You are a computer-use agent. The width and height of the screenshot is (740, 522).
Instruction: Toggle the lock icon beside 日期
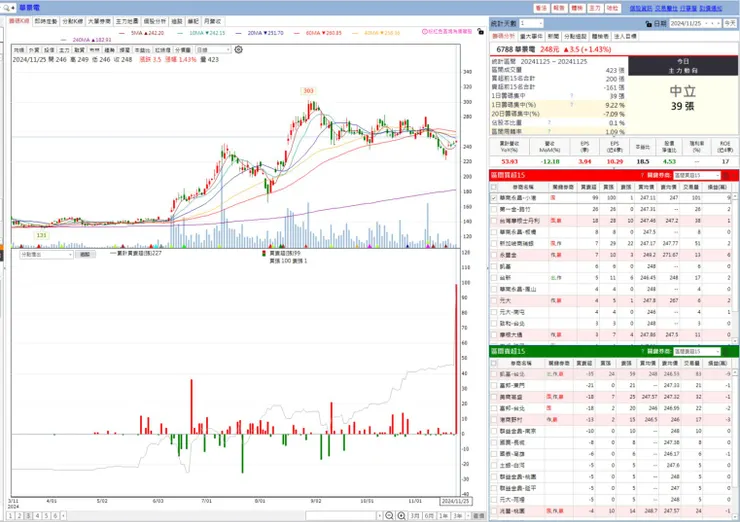[x=648, y=24]
